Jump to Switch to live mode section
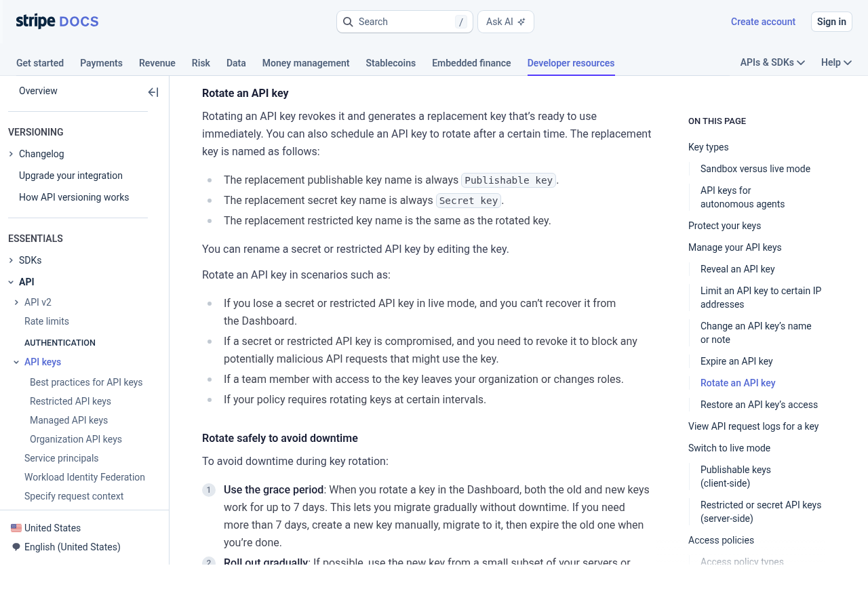Image resolution: width=868 pixels, height=610 pixels. [x=729, y=448]
